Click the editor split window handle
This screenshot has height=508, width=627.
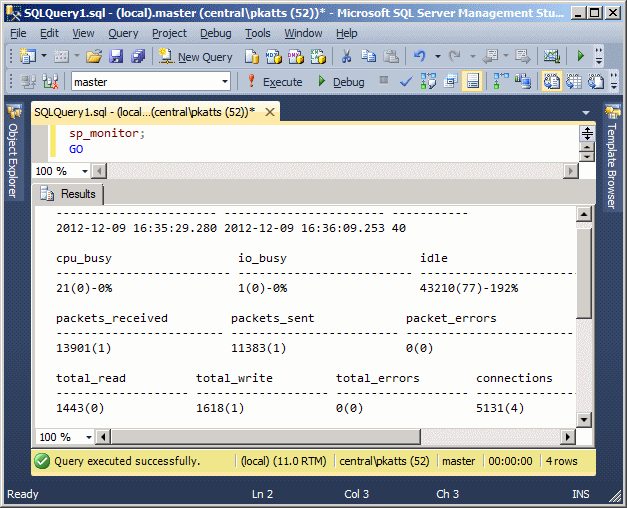pos(587,133)
